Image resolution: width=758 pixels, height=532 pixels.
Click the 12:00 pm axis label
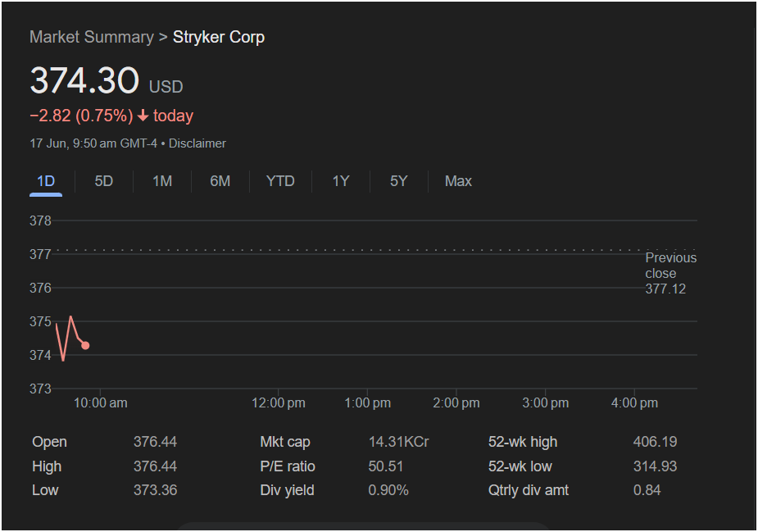[x=279, y=402]
